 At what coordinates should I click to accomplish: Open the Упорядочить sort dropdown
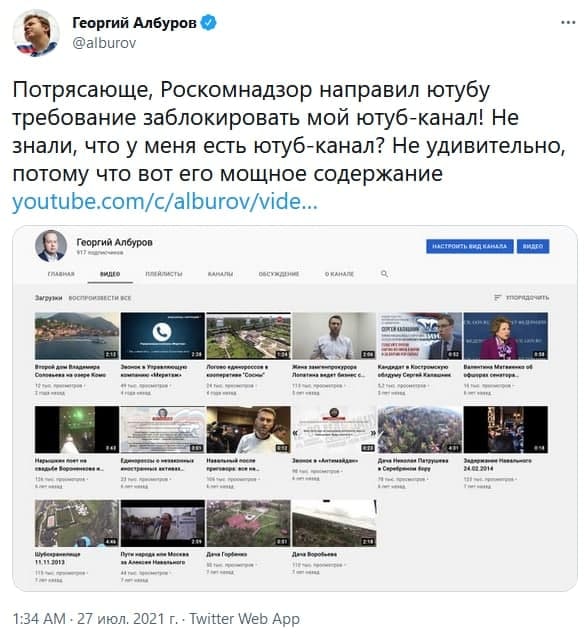click(x=521, y=298)
